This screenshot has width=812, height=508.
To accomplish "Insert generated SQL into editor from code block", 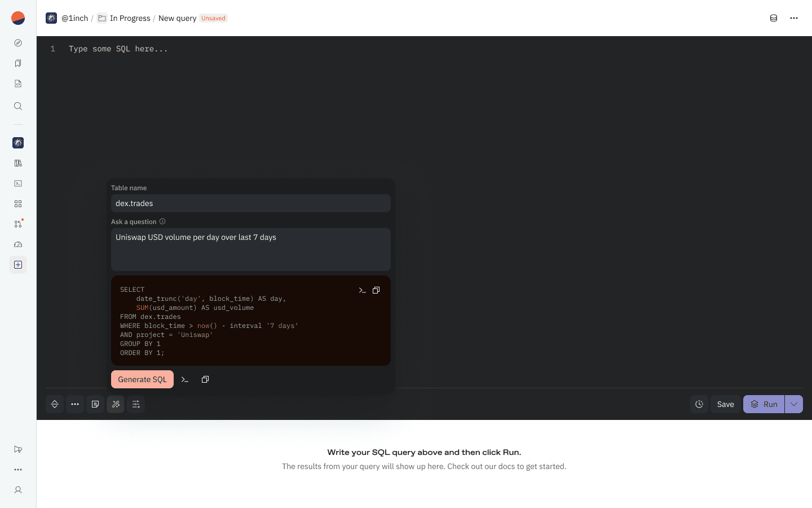I will (x=362, y=290).
